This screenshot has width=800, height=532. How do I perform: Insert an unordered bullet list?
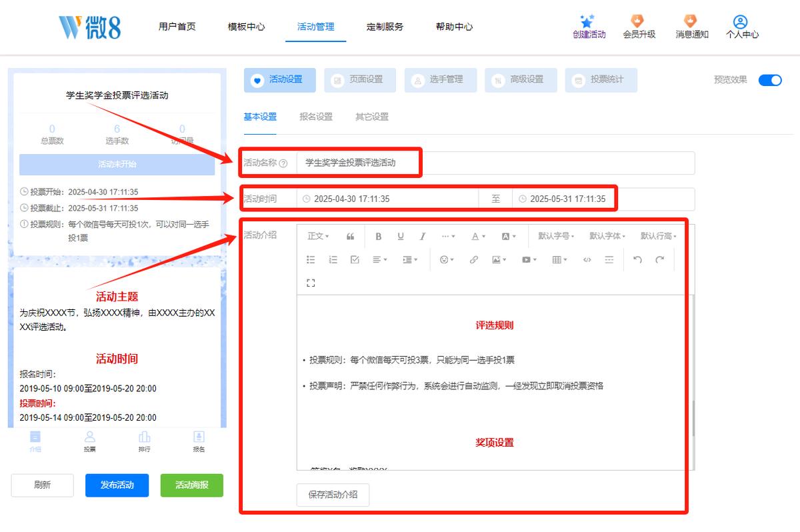(x=311, y=260)
